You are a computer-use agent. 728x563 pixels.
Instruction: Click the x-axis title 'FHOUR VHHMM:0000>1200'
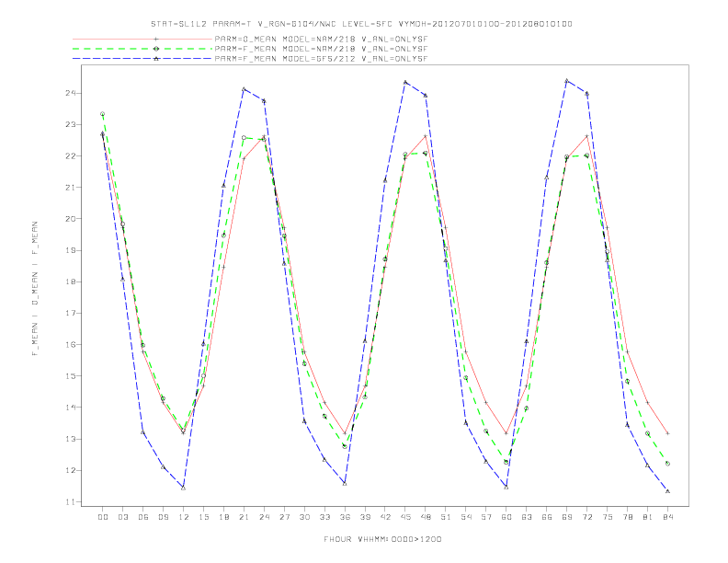[x=382, y=539]
